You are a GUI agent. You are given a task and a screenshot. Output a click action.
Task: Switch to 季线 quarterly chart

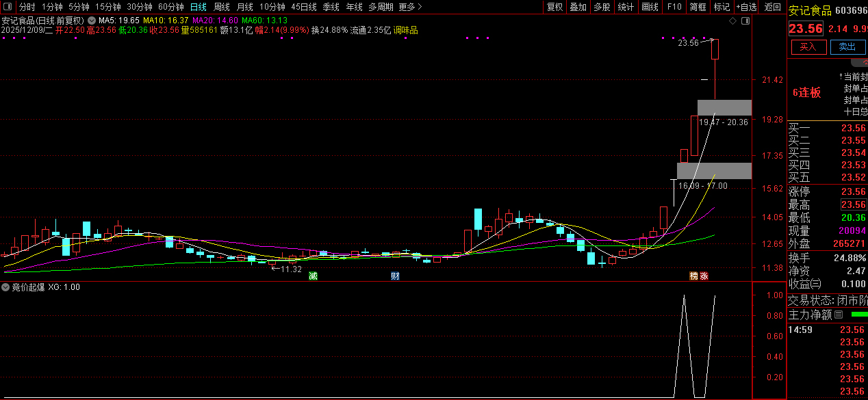point(331,7)
